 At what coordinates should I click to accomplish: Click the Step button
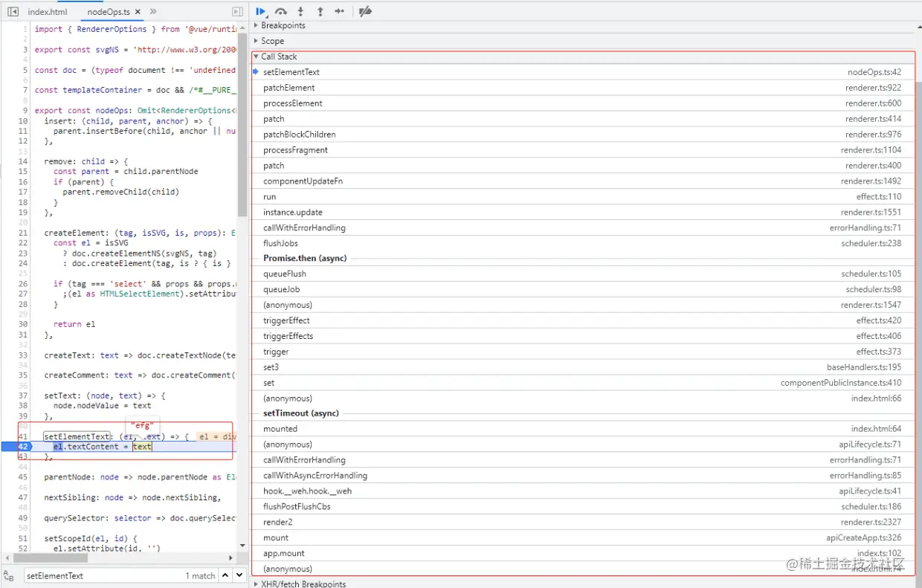(x=339, y=11)
